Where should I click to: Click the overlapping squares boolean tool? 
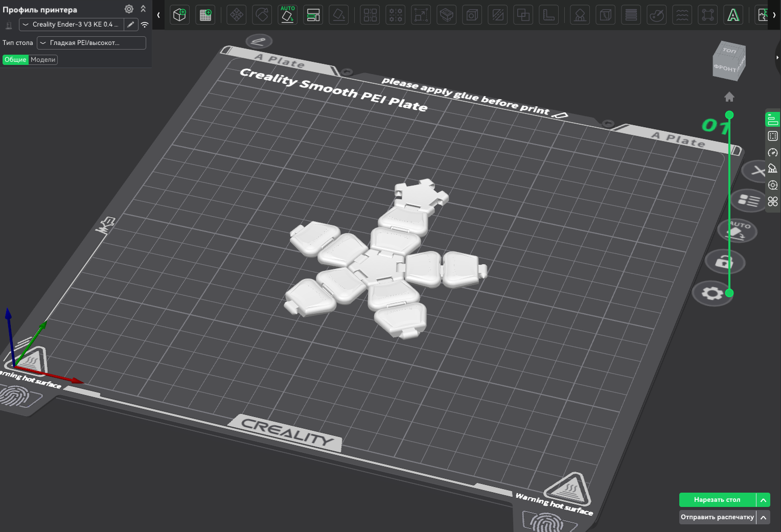tap(523, 15)
